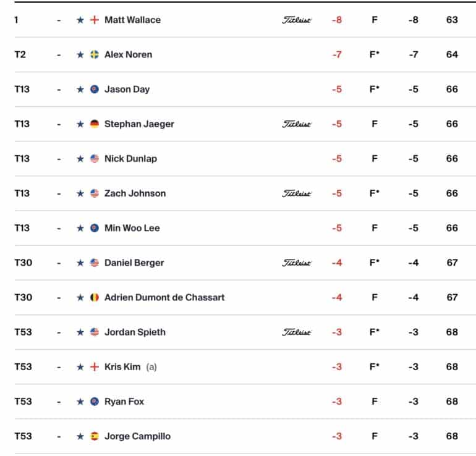Toggle favorite star for Alex Noren
The image size is (476, 456).
click(80, 54)
